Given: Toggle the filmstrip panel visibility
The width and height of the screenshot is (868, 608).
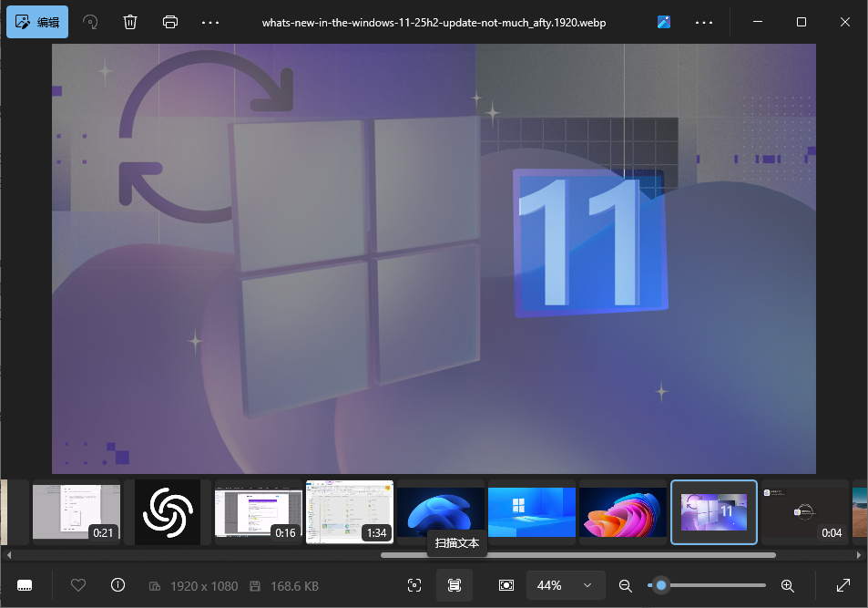Looking at the screenshot, I should [x=26, y=585].
